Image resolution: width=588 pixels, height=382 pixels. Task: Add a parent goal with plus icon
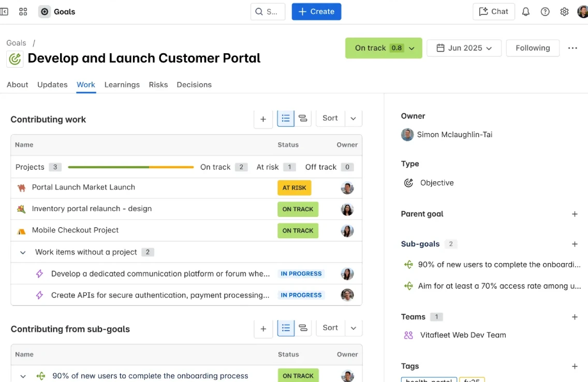[x=575, y=214]
